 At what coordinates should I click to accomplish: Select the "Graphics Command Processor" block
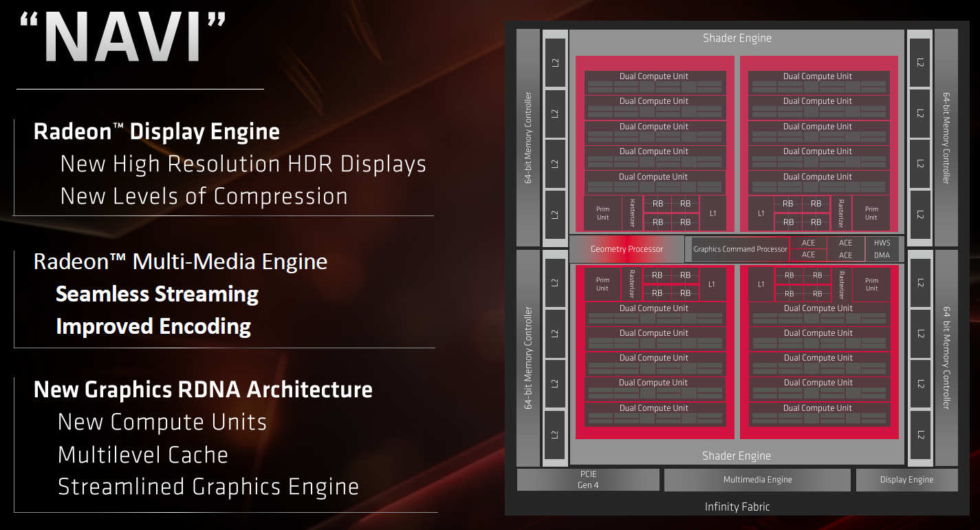740,249
